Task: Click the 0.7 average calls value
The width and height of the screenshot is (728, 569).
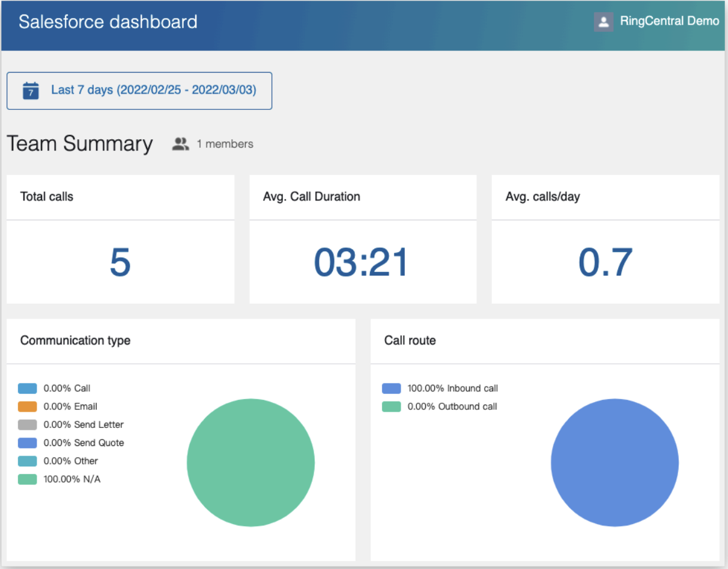Action: pos(605,262)
